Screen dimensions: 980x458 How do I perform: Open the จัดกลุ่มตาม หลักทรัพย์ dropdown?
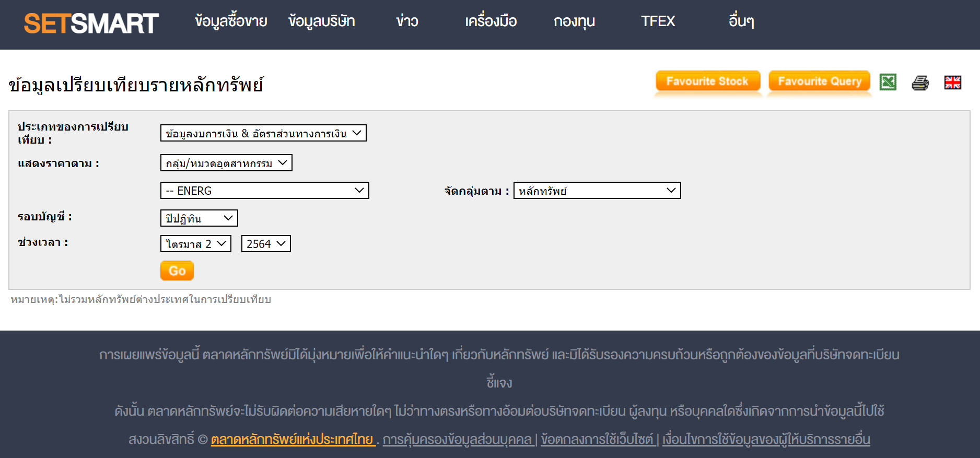point(597,191)
